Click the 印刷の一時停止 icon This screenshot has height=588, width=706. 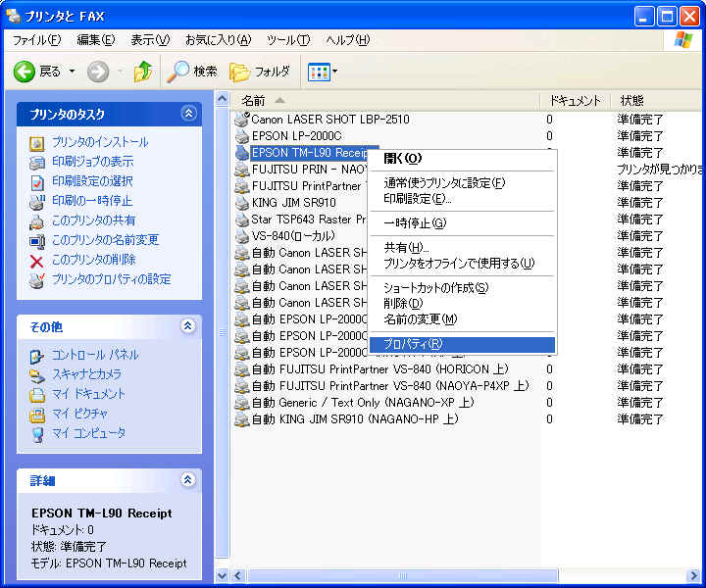pos(37,202)
